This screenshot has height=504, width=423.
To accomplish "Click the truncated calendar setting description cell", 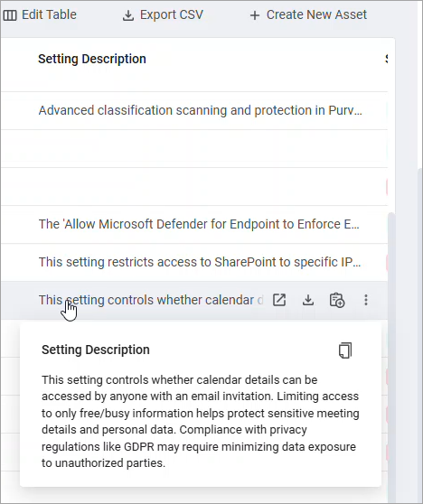I will point(151,300).
